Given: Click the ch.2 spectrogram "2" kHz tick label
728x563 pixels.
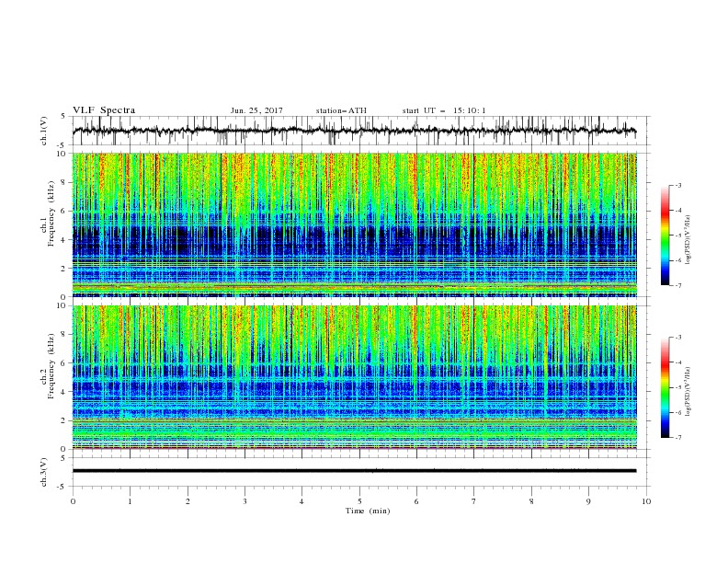Looking at the screenshot, I should point(64,420).
